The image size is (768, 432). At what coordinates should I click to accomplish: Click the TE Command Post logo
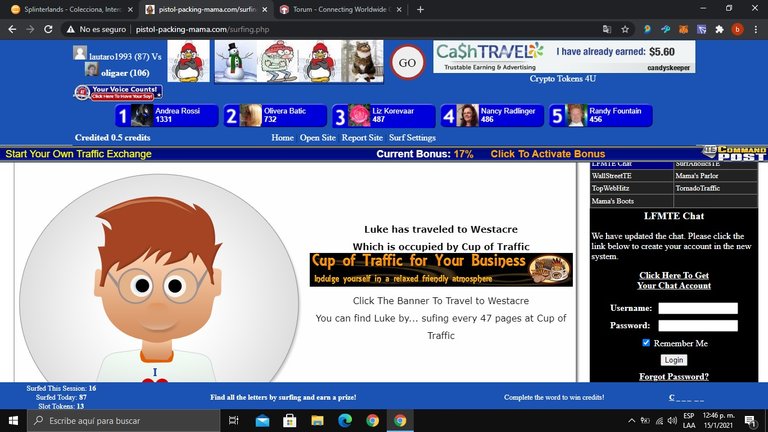(x=734, y=153)
